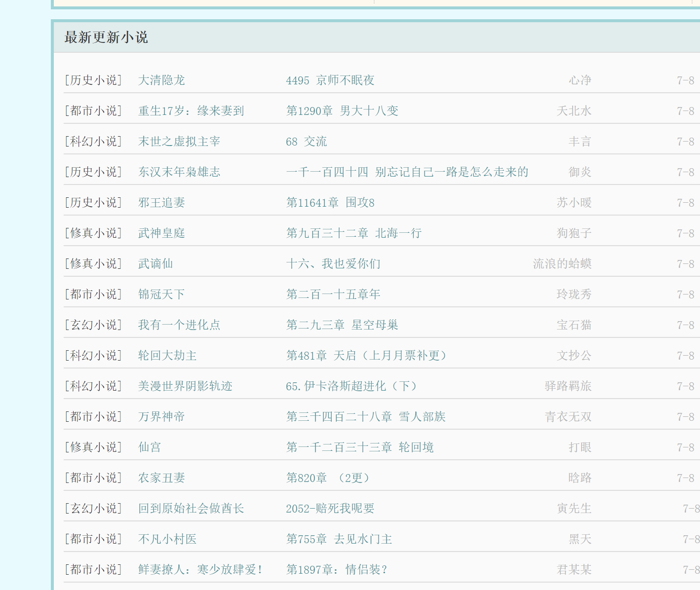Open chapter 第二百一十五章年

pyautogui.click(x=333, y=295)
